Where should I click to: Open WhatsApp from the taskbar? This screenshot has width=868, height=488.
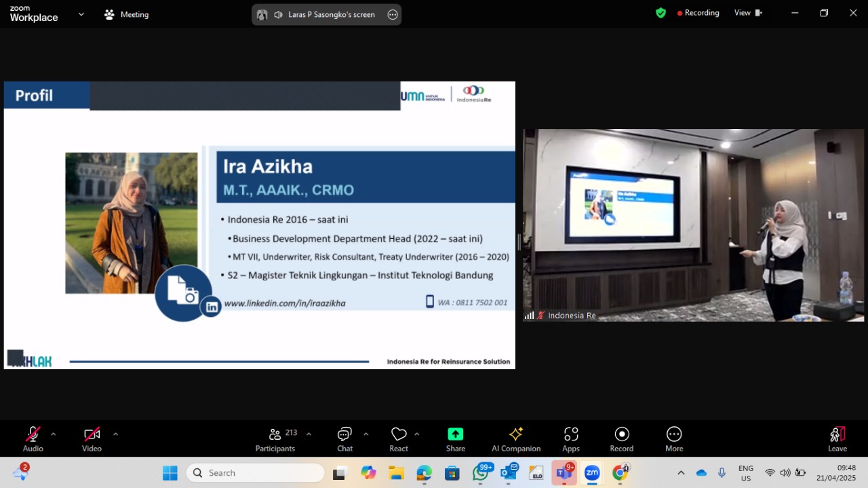(x=481, y=473)
